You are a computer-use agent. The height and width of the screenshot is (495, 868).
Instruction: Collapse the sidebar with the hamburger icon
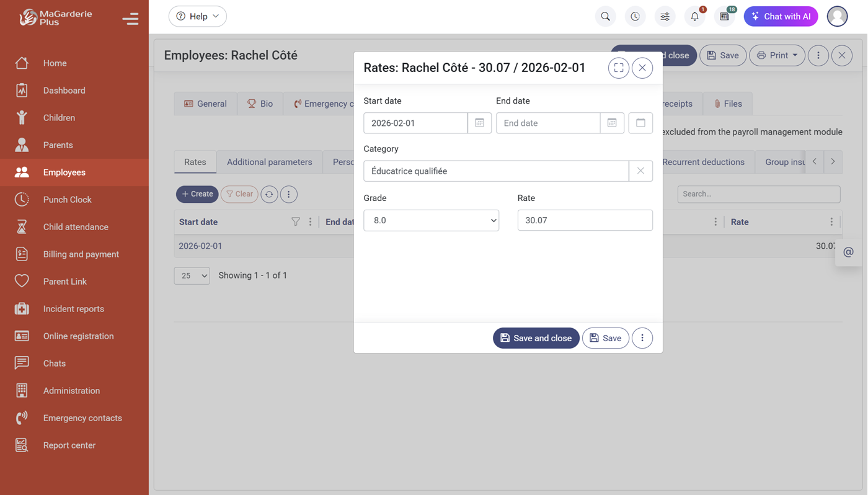pos(130,19)
